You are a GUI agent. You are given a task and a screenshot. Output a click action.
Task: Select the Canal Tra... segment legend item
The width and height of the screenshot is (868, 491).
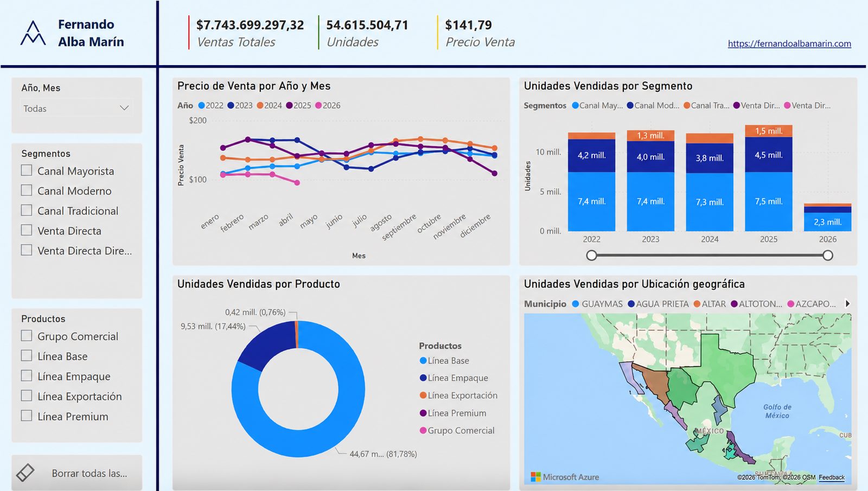point(707,106)
